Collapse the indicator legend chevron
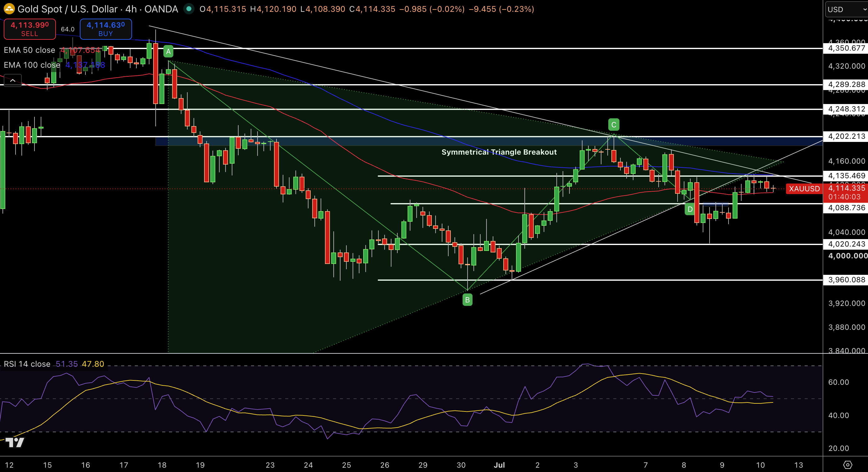Viewport: 868px width, 472px height. click(12, 80)
